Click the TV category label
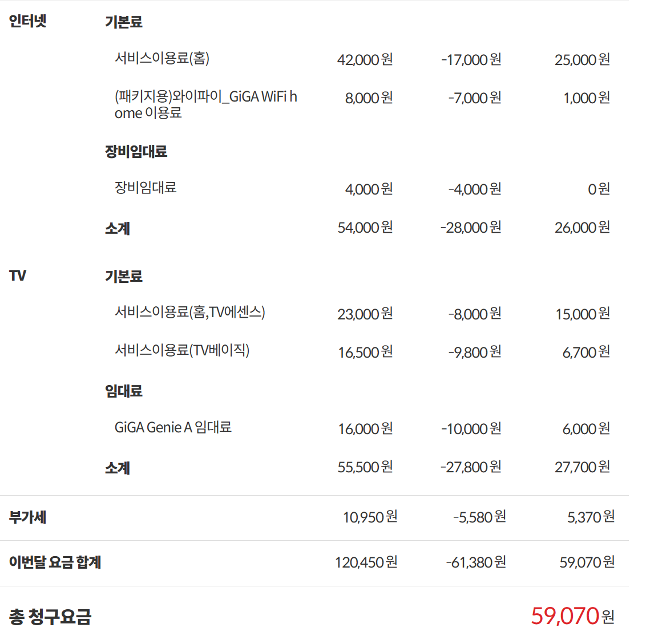The width and height of the screenshot is (646, 644). 18,276
